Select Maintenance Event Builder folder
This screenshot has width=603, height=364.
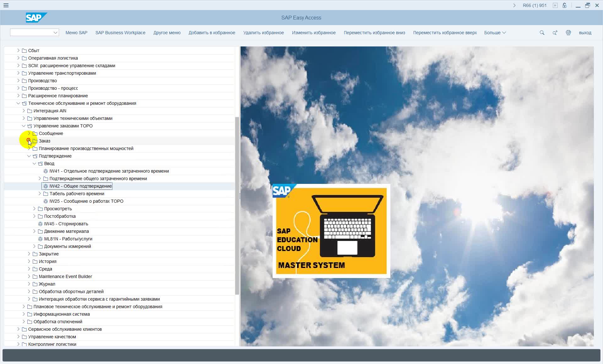pyautogui.click(x=65, y=276)
